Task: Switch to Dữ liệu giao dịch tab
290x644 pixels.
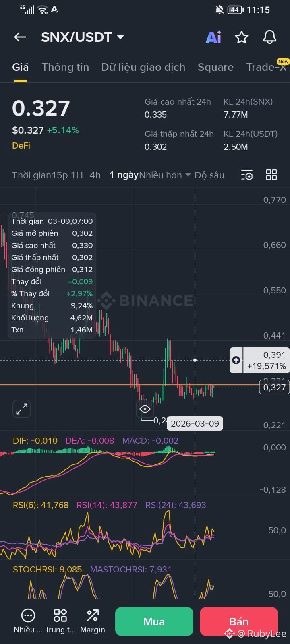Action: 143,67
